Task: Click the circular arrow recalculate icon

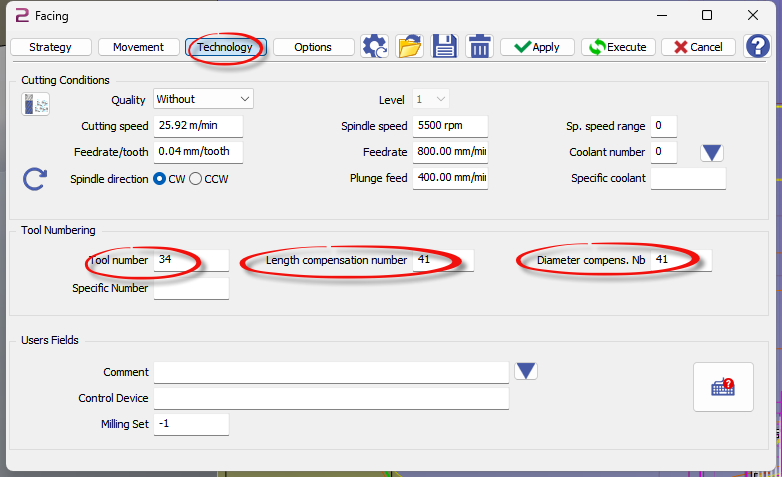Action: click(35, 179)
